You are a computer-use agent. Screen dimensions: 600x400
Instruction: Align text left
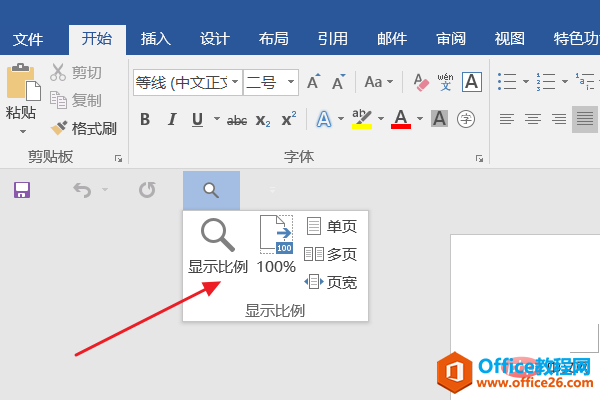(507, 119)
